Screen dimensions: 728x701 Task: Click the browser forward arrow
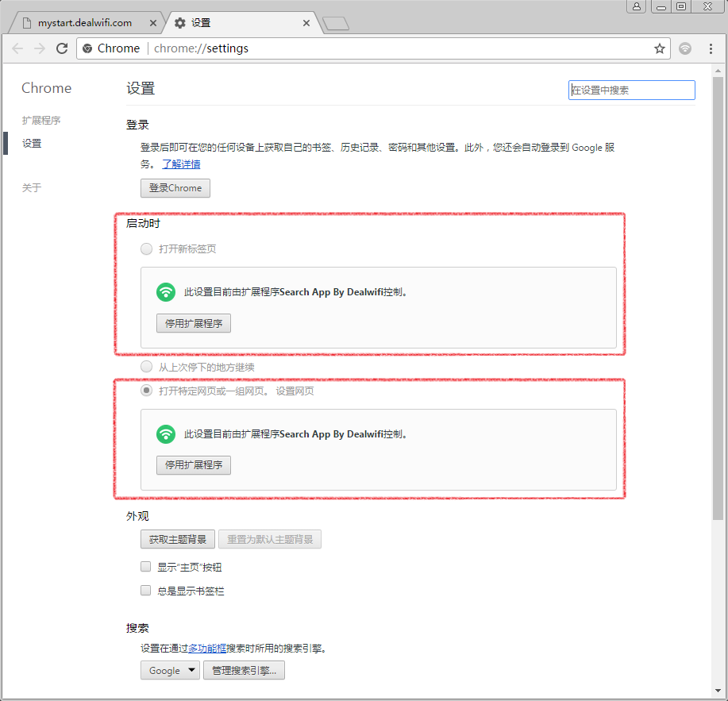(40, 48)
